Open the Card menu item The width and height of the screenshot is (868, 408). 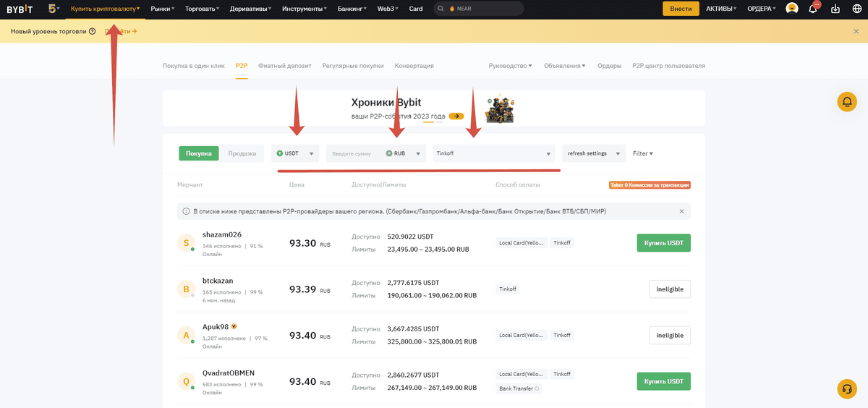click(416, 9)
